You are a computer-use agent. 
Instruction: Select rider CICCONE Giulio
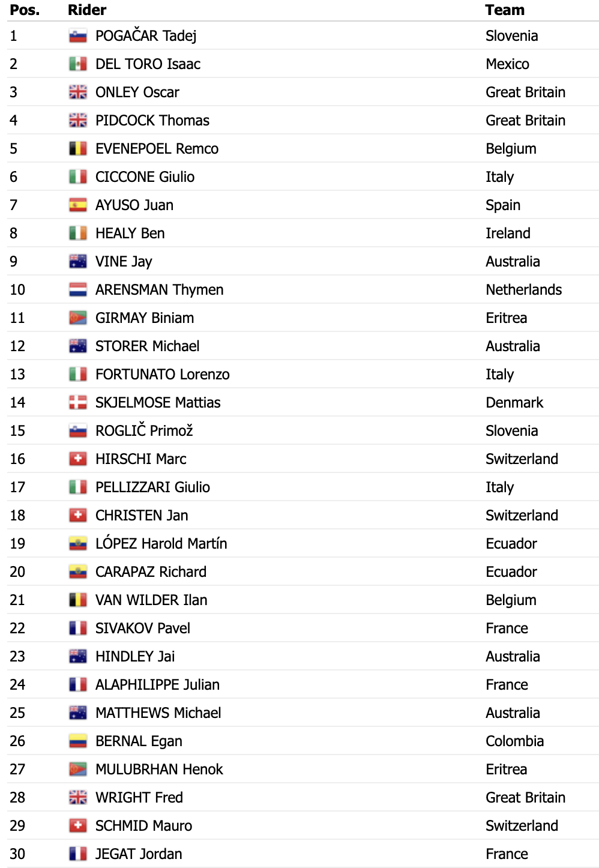[145, 177]
